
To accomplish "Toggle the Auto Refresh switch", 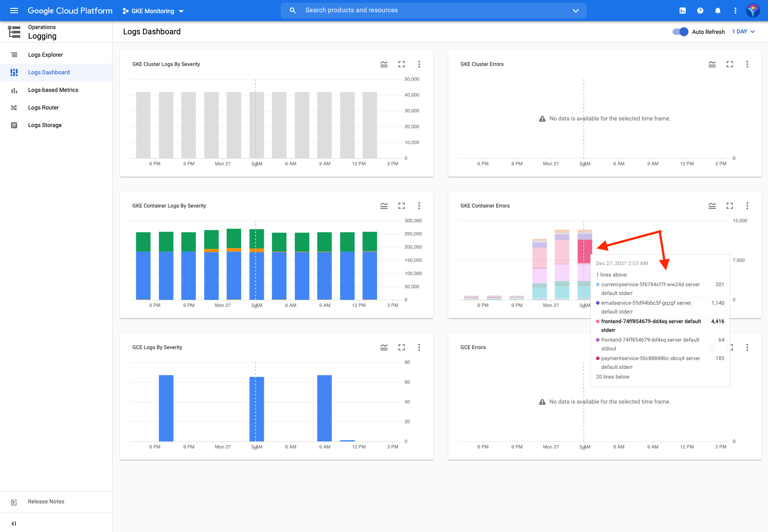I will (x=680, y=32).
